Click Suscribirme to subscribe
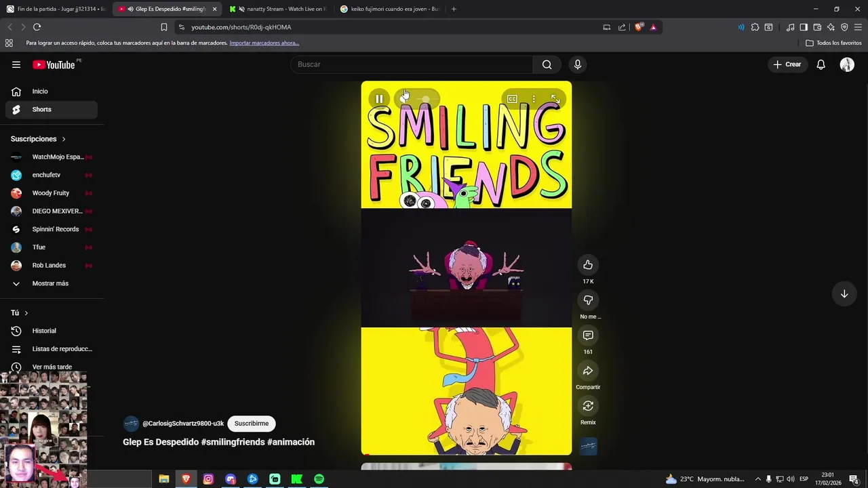 click(x=252, y=424)
